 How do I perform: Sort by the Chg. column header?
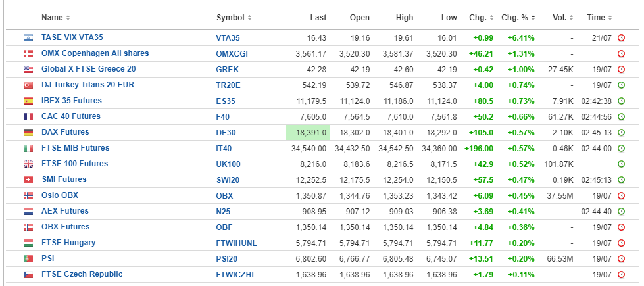tap(481, 18)
